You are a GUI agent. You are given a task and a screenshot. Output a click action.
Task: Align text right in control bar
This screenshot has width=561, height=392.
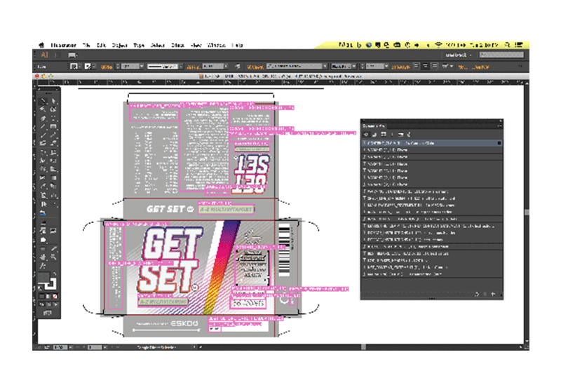[434, 66]
